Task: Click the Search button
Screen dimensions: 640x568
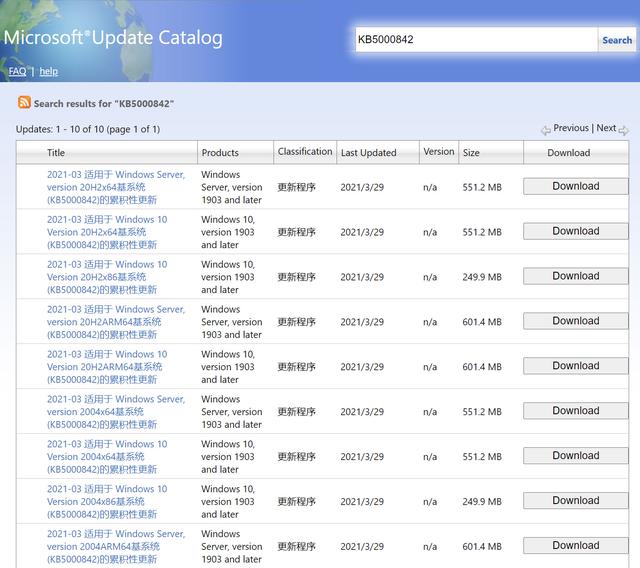Action: click(x=616, y=40)
